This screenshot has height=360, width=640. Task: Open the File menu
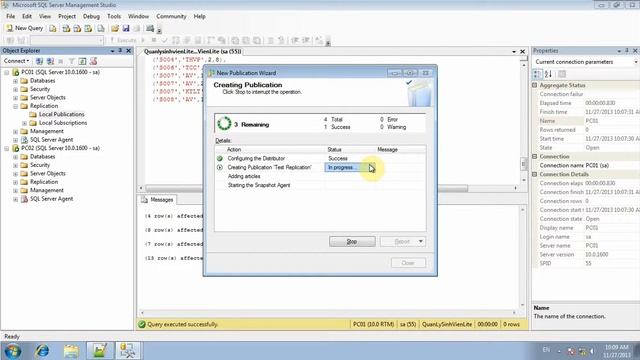[x=11, y=16]
